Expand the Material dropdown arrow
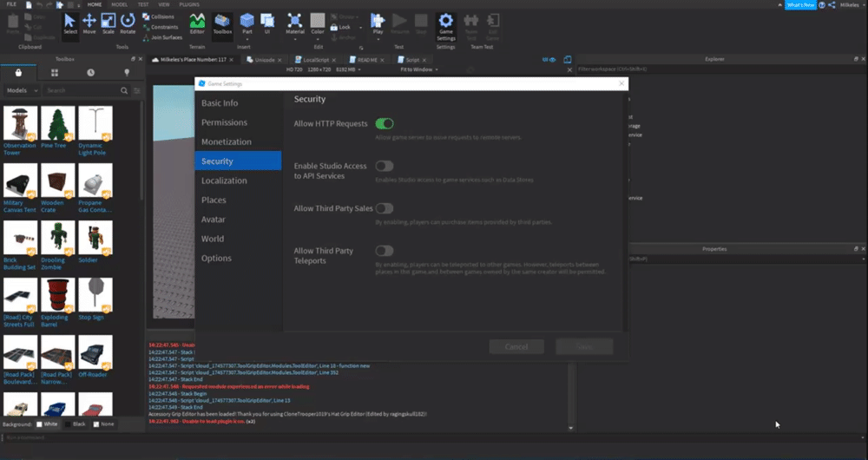This screenshot has height=460, width=868. (295, 39)
